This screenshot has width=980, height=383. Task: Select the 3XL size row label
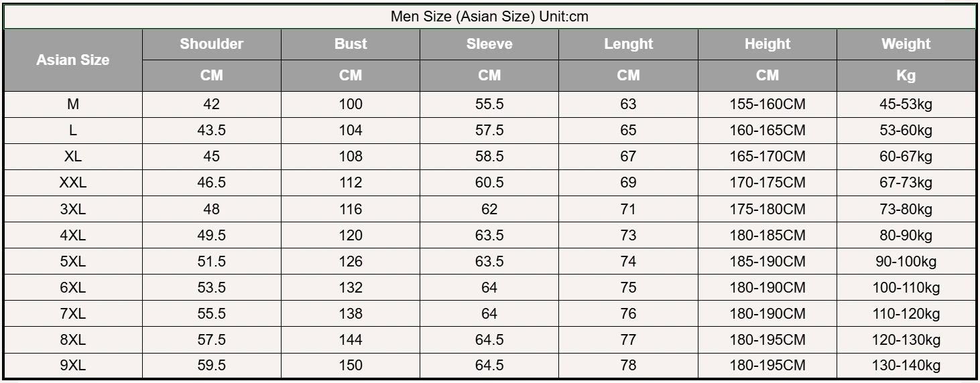pos(72,209)
